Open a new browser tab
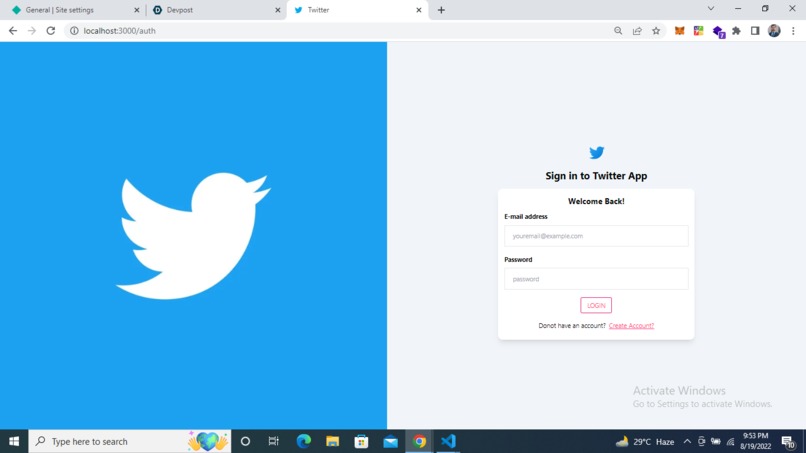 [x=441, y=10]
